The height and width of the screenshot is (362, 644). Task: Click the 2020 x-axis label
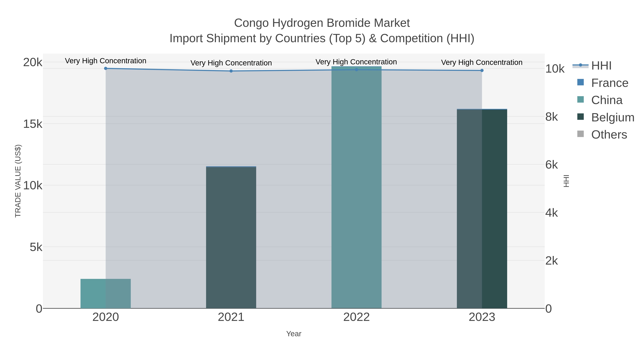pos(106,317)
